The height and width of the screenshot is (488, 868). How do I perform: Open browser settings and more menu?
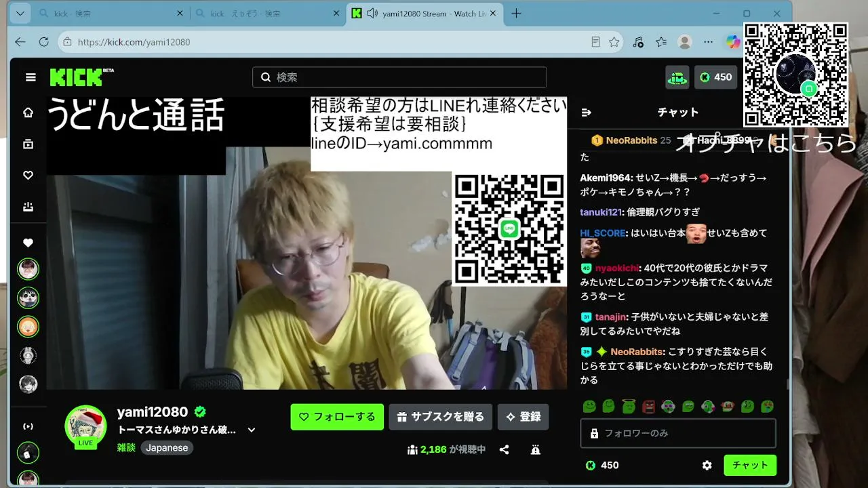click(709, 42)
